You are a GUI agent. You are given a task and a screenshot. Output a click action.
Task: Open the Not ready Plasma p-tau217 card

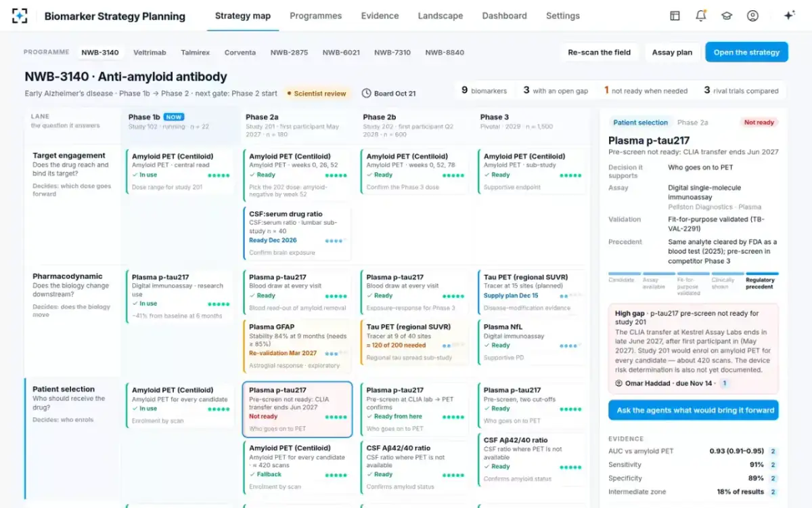(297, 410)
